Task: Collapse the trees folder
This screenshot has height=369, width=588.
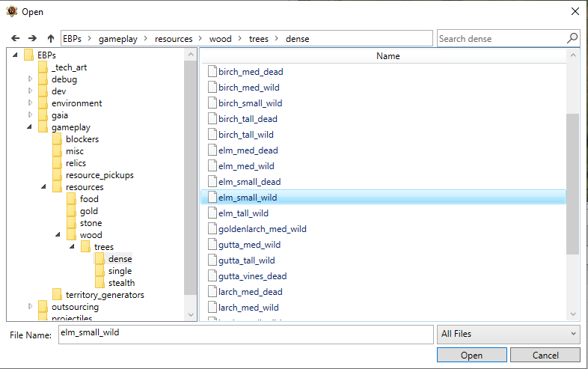Action: click(72, 247)
